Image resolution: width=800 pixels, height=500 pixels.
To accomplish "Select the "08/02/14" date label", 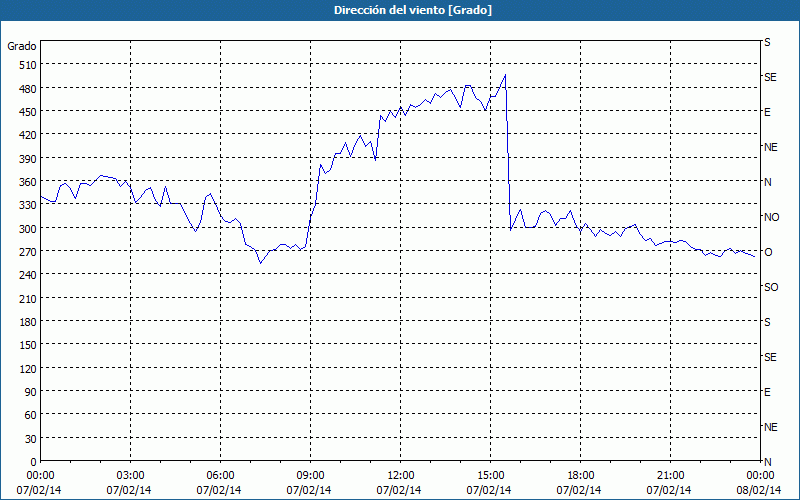I will pos(759,490).
